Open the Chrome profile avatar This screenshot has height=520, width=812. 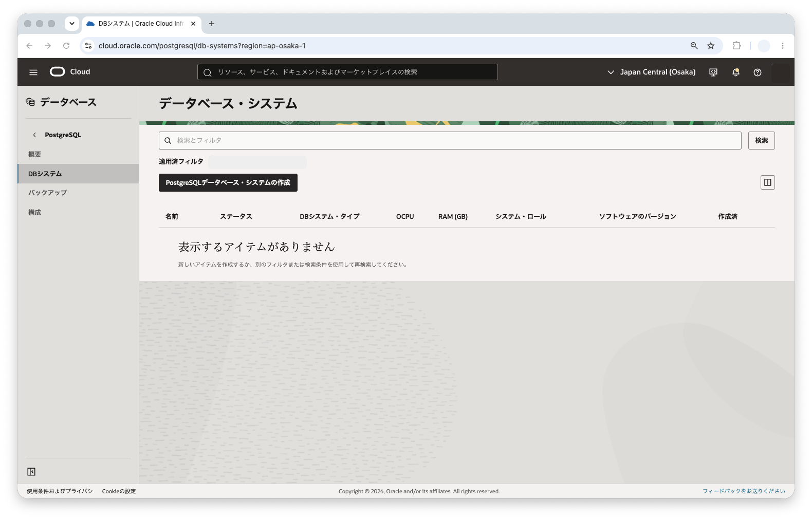coord(764,46)
